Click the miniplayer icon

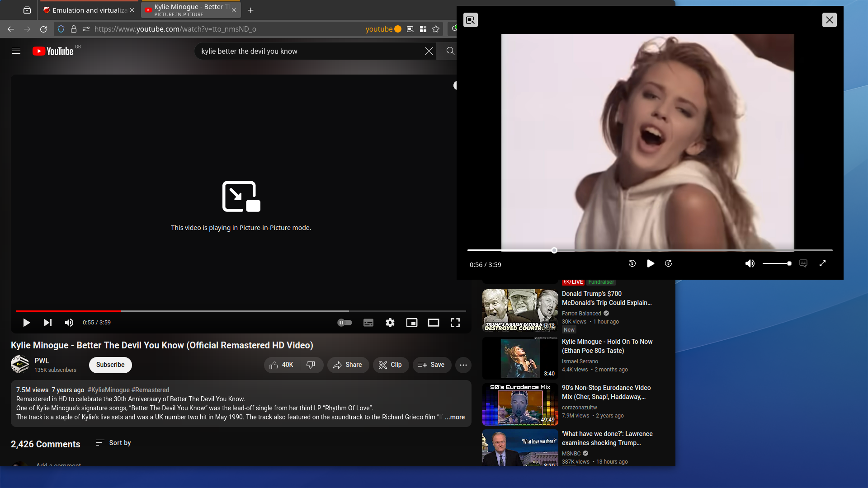(412, 323)
